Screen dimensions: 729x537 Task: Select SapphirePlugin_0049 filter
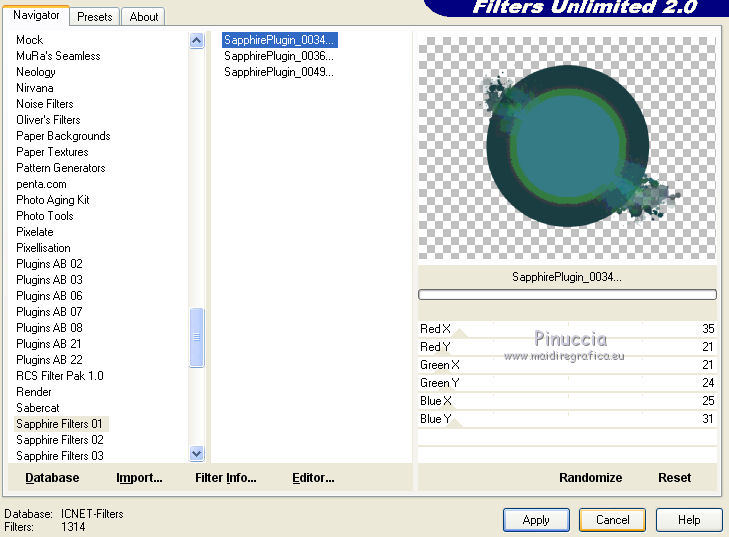(x=279, y=72)
